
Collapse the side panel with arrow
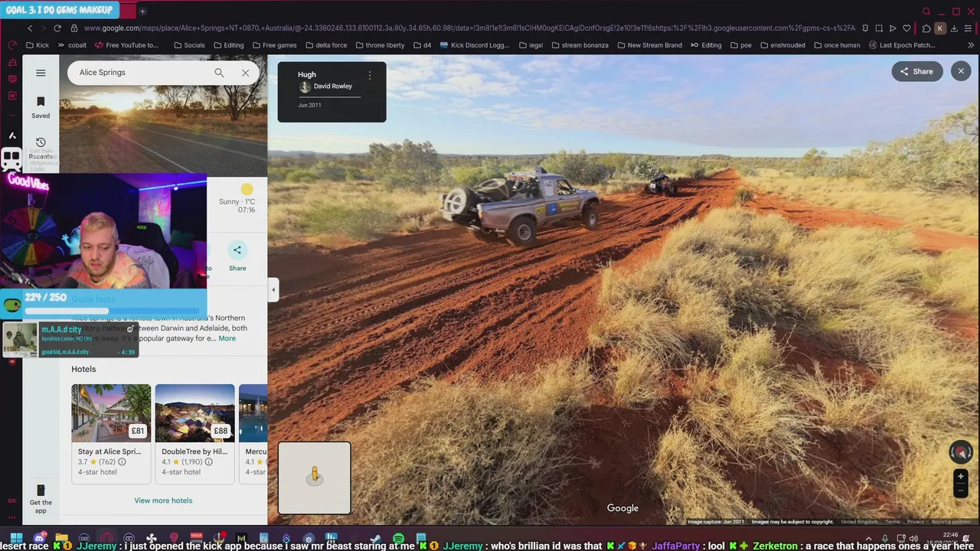coord(273,290)
